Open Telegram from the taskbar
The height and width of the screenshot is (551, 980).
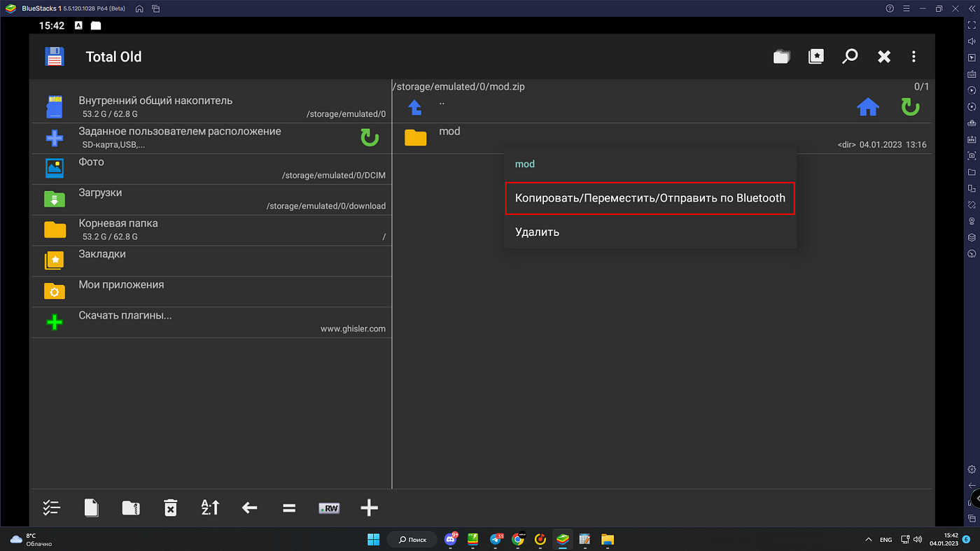(x=496, y=539)
